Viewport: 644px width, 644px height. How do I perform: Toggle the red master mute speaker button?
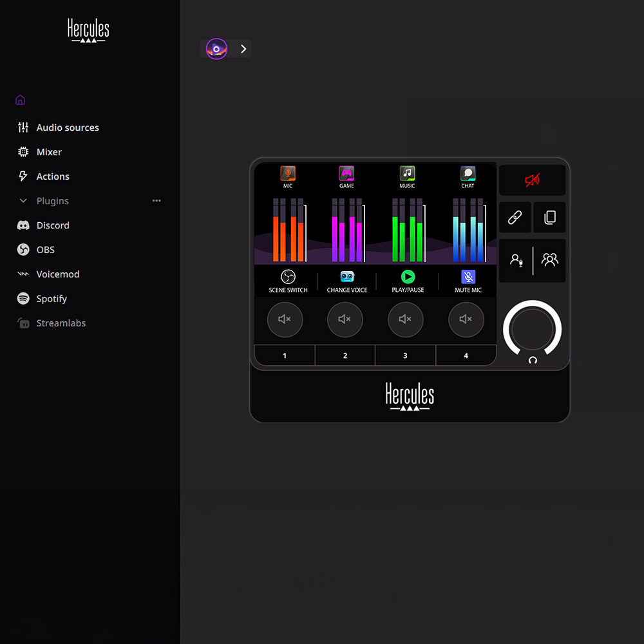point(532,180)
